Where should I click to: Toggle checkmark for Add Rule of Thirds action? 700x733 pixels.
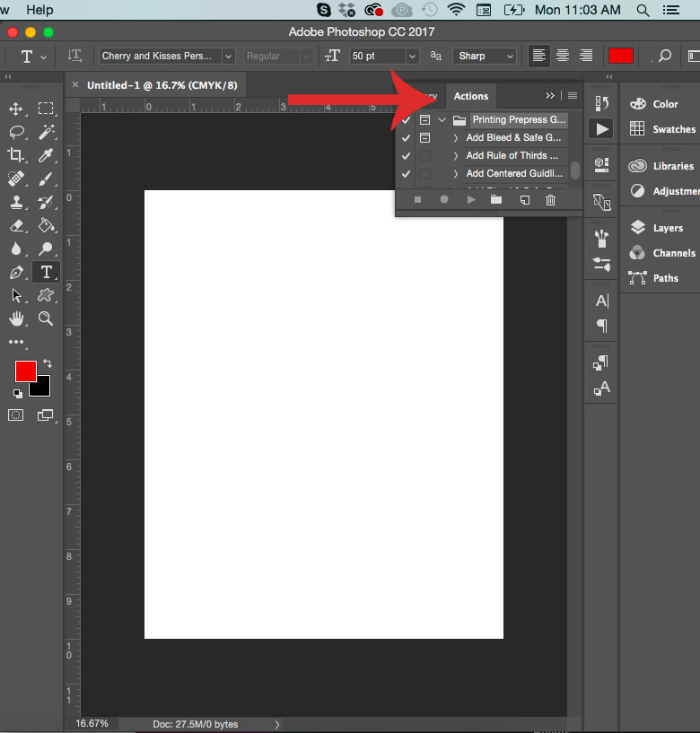click(407, 156)
